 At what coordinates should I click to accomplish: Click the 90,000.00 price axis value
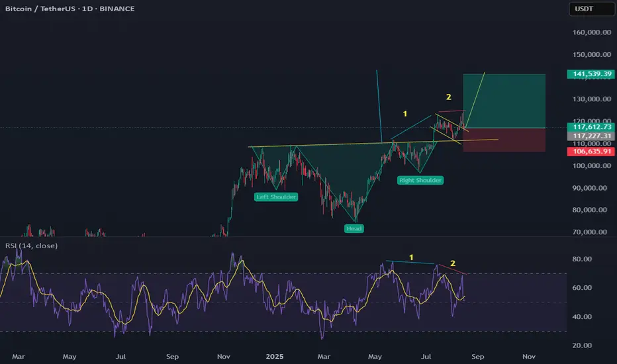tap(589, 188)
